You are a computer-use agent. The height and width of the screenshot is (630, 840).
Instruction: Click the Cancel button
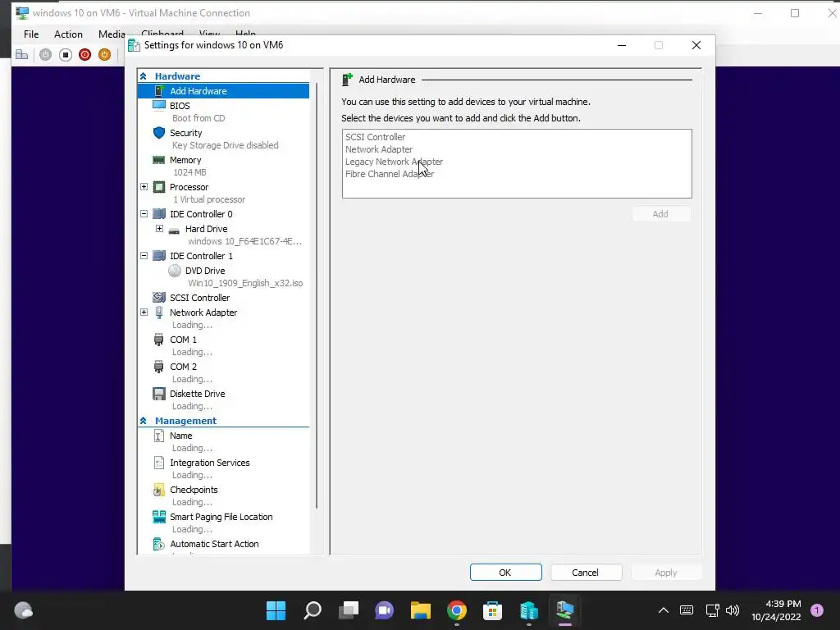586,572
